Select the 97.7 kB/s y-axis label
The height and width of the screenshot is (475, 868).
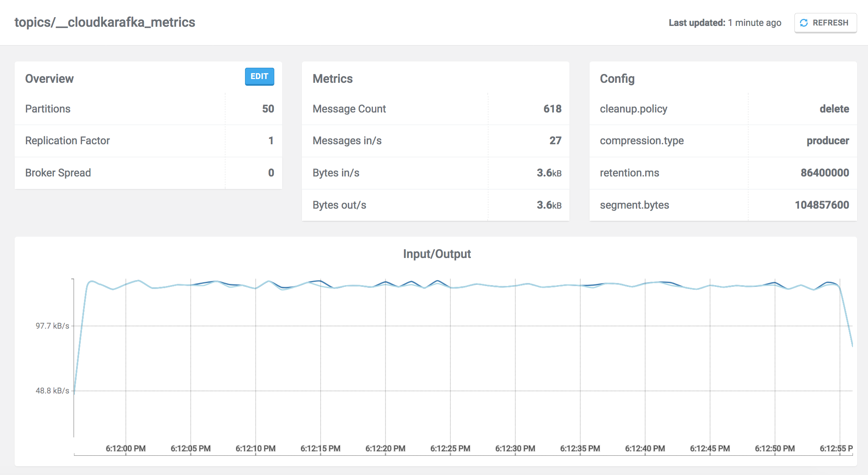pyautogui.click(x=52, y=326)
